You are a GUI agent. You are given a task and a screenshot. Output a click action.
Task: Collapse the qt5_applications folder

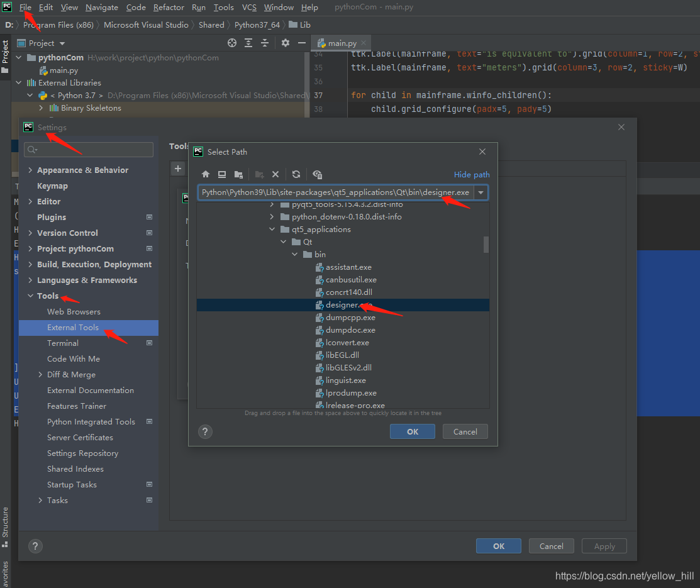coord(272,229)
